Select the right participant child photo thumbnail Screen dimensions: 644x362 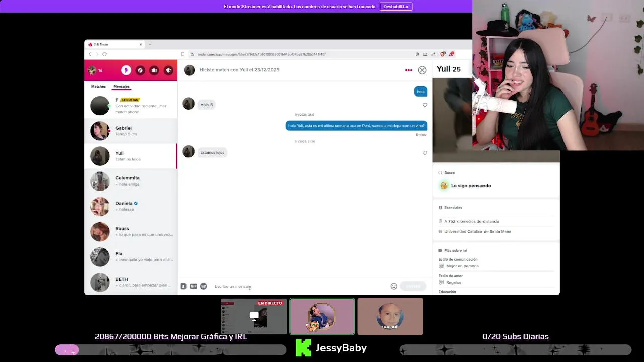pyautogui.click(x=390, y=317)
